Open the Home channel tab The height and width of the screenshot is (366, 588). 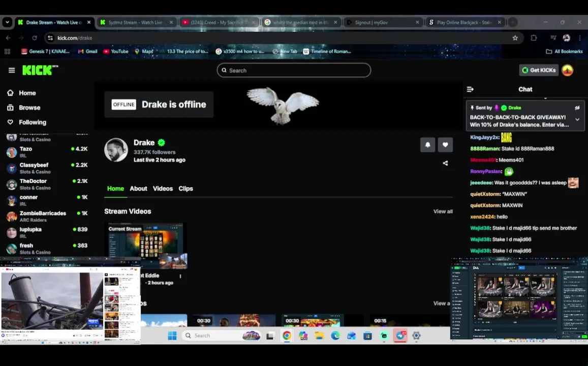pos(115,189)
